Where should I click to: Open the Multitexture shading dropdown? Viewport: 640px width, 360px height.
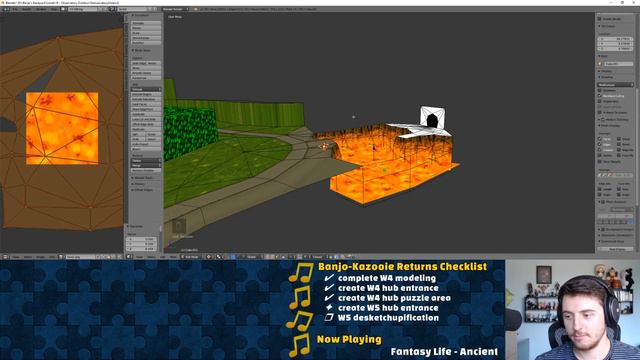[616, 84]
